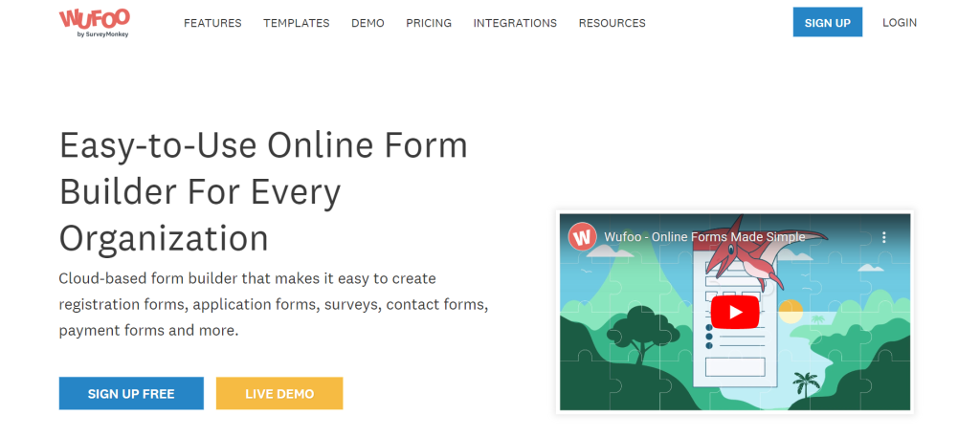Open the Features menu item

coord(212,23)
